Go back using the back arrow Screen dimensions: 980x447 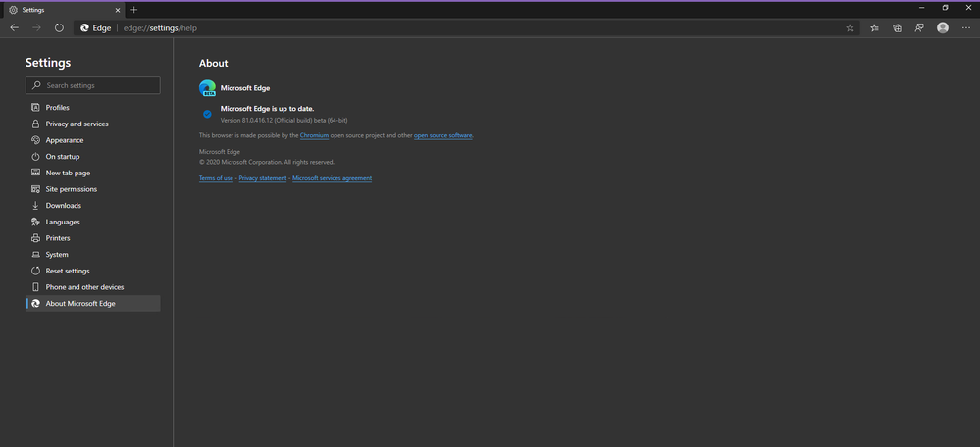15,28
